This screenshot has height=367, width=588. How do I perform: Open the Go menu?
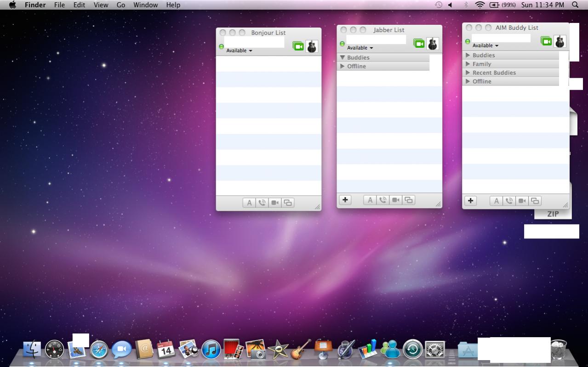(x=121, y=5)
